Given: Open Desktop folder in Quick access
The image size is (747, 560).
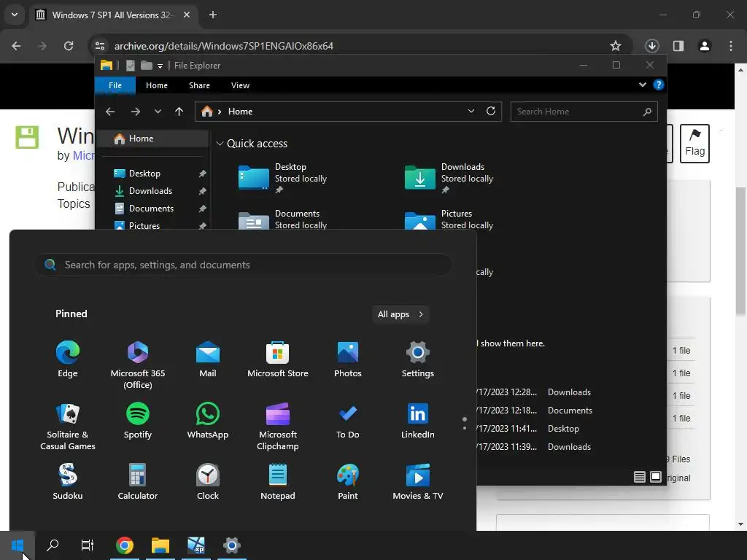Looking at the screenshot, I should click(x=283, y=178).
